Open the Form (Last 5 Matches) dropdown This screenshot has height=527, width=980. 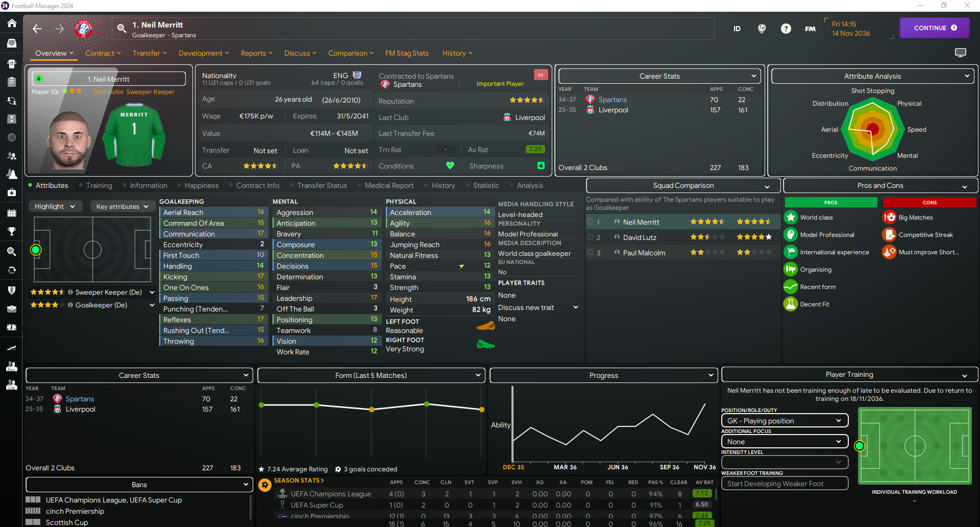tap(371, 375)
